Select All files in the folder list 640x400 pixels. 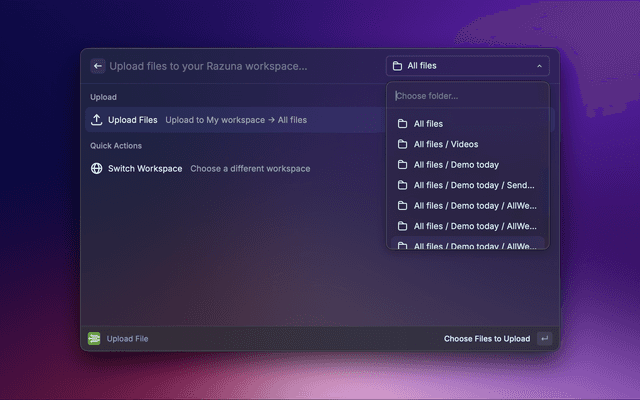coord(428,124)
